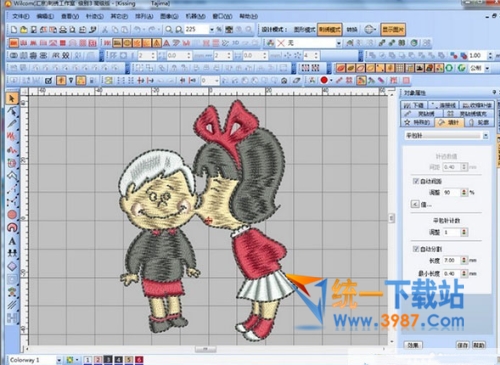500x365 pixels.
Task: Click the zoom magnifier icon
Action: [x=169, y=30]
